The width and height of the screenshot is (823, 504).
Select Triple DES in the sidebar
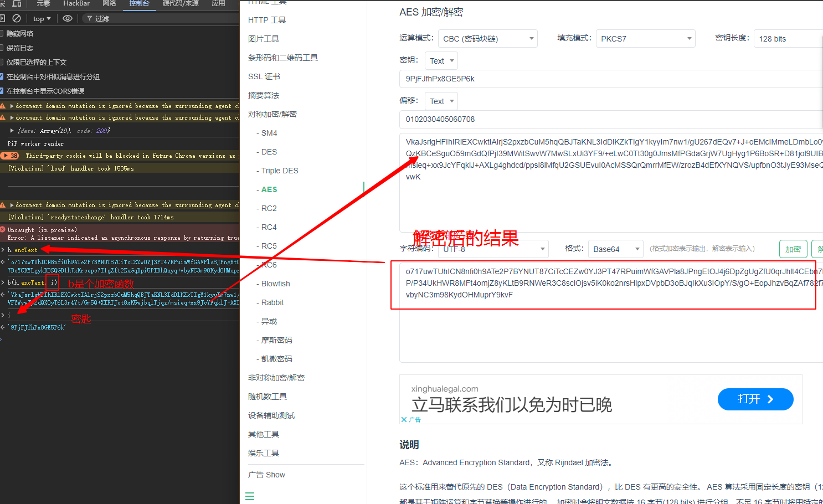click(280, 171)
